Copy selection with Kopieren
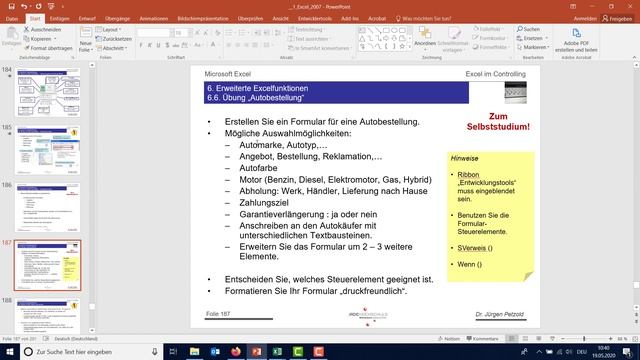The height and width of the screenshot is (360, 640). [39, 39]
